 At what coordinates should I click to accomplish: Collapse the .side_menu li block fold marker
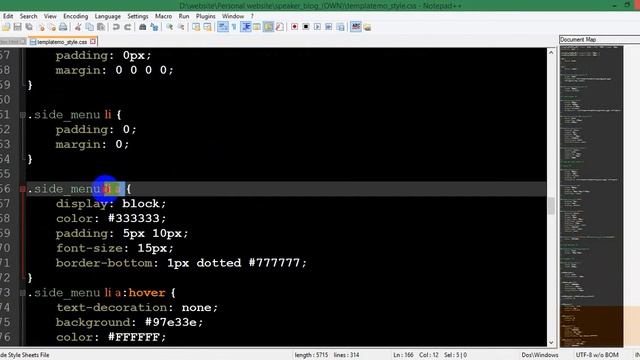click(23, 115)
